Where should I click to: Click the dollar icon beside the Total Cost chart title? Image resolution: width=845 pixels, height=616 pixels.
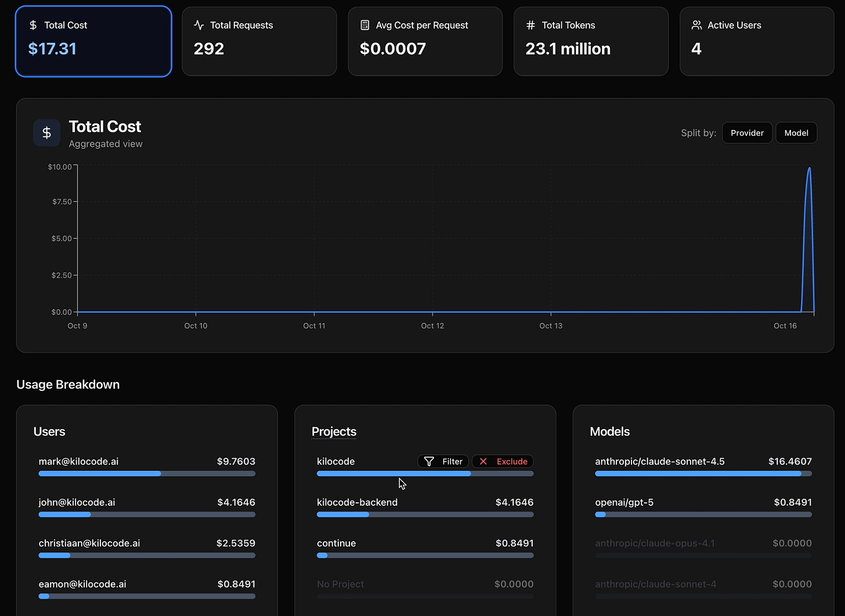(x=46, y=132)
